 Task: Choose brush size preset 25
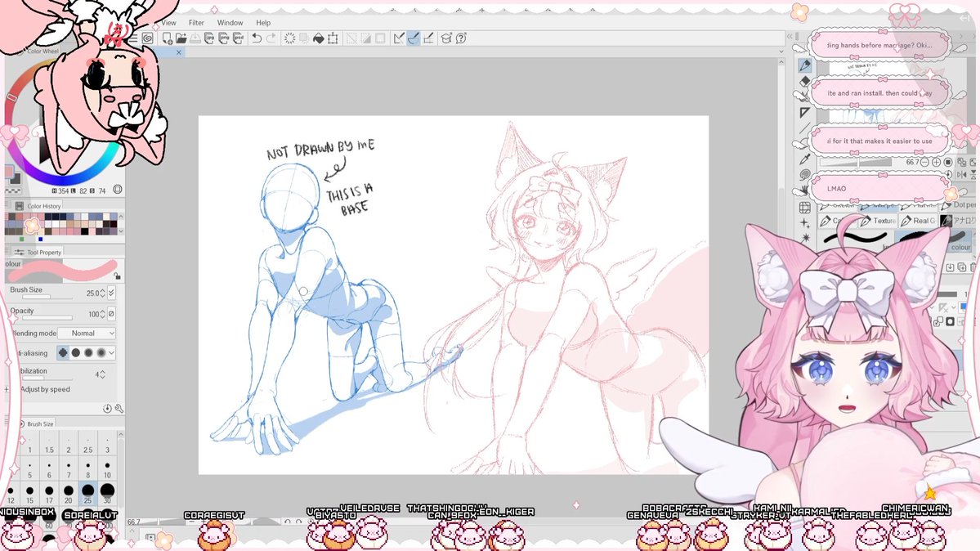88,494
